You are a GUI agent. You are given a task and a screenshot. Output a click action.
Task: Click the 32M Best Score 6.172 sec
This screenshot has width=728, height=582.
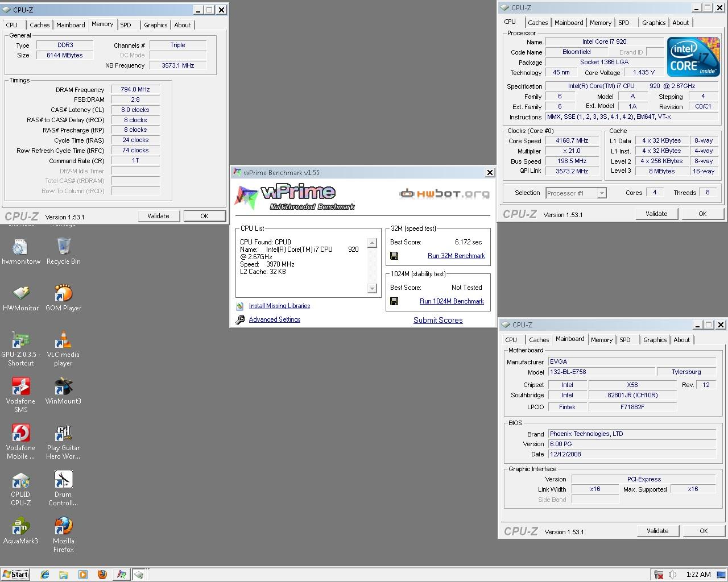[x=468, y=242]
